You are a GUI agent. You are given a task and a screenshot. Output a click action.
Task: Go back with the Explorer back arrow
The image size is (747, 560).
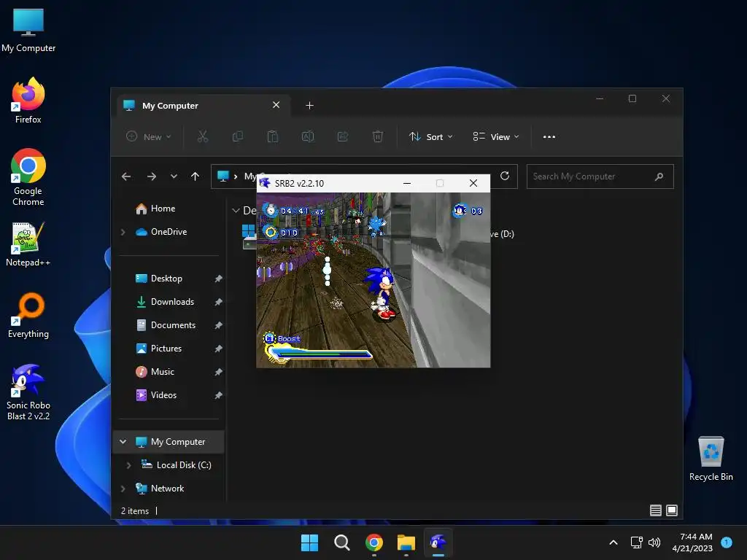(x=126, y=176)
